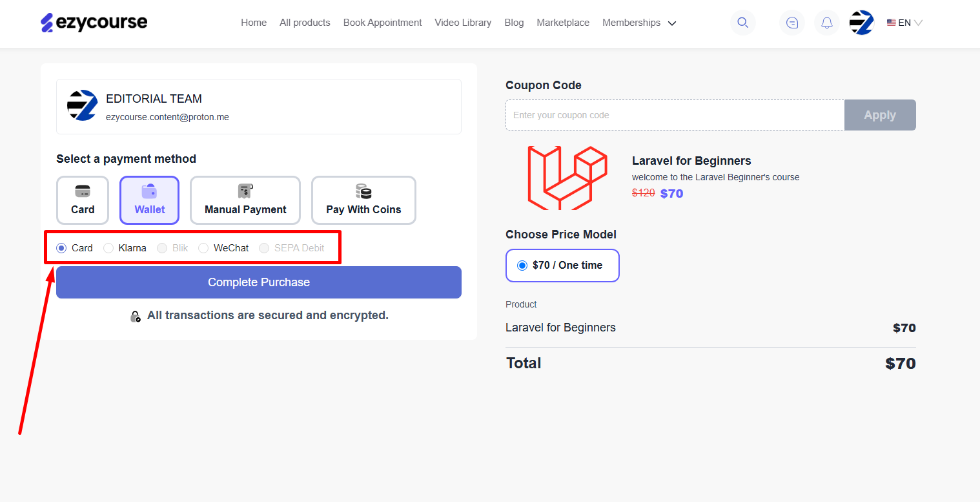
Task: Click the Laravel for Beginners product line item
Action: [560, 328]
